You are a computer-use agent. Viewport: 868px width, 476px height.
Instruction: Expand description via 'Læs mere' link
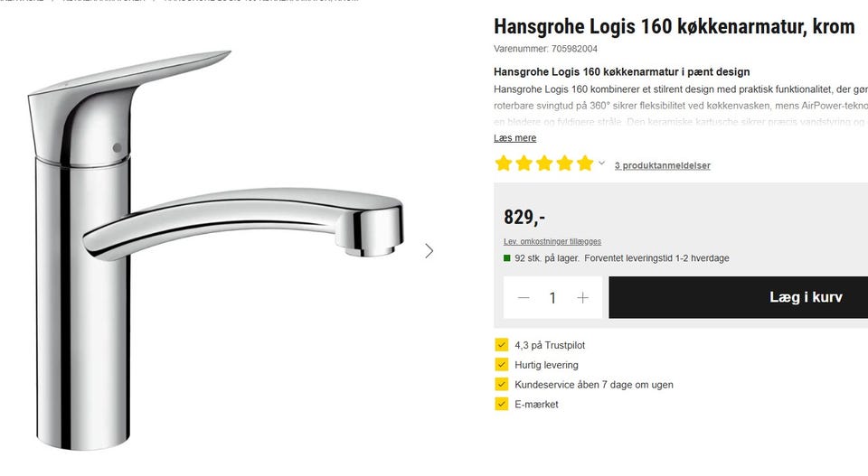514,138
